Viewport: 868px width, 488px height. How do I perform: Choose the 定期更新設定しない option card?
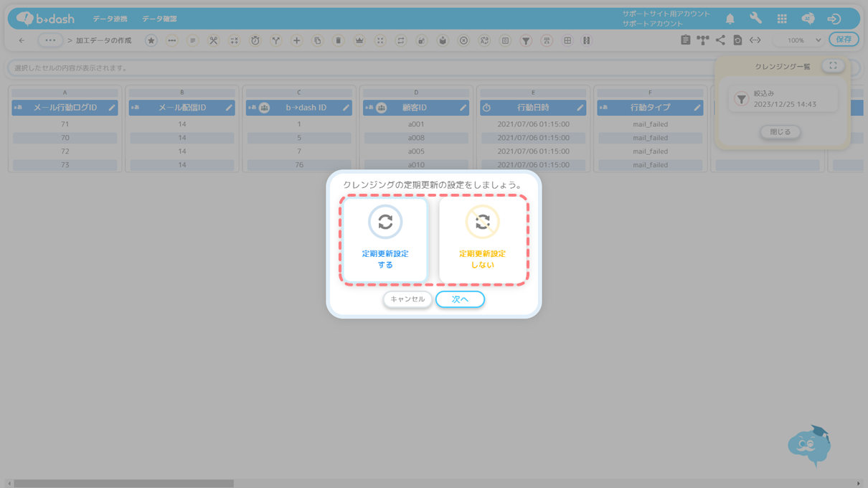[482, 240]
